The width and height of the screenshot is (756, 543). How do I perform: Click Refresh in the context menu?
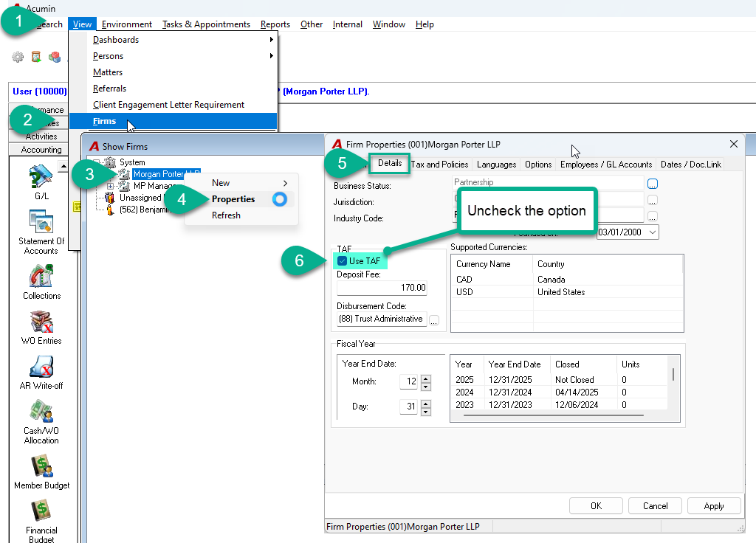coord(241,215)
